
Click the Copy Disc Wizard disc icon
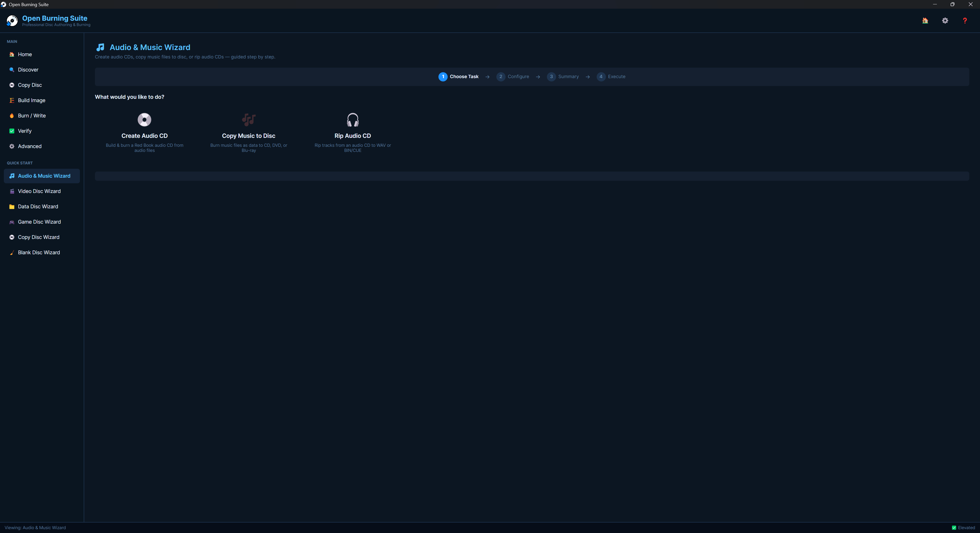(12, 237)
